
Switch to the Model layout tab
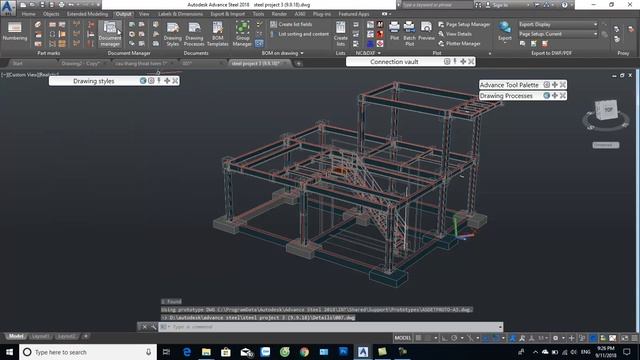coord(16,336)
